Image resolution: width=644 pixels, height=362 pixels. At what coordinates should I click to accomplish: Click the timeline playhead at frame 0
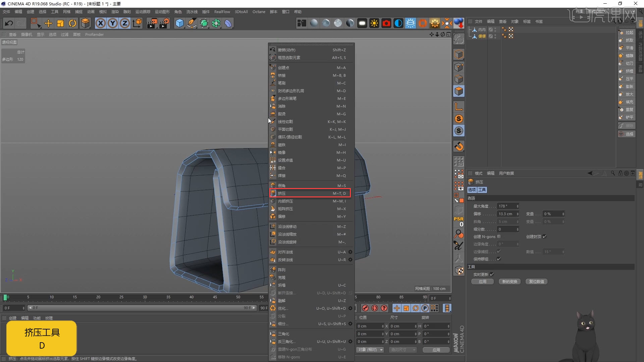[6, 297]
